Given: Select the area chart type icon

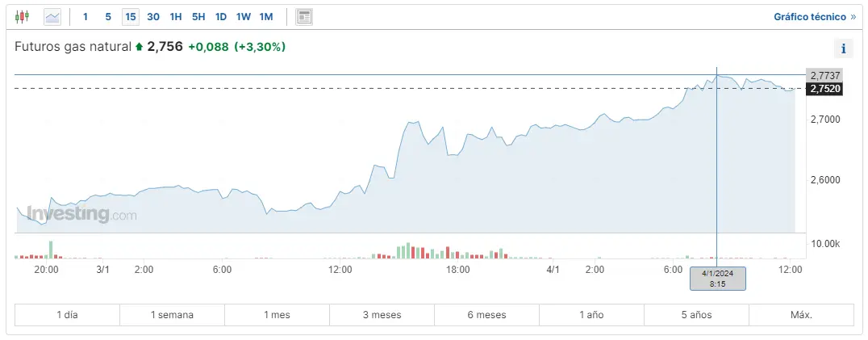Looking at the screenshot, I should (x=52, y=16).
